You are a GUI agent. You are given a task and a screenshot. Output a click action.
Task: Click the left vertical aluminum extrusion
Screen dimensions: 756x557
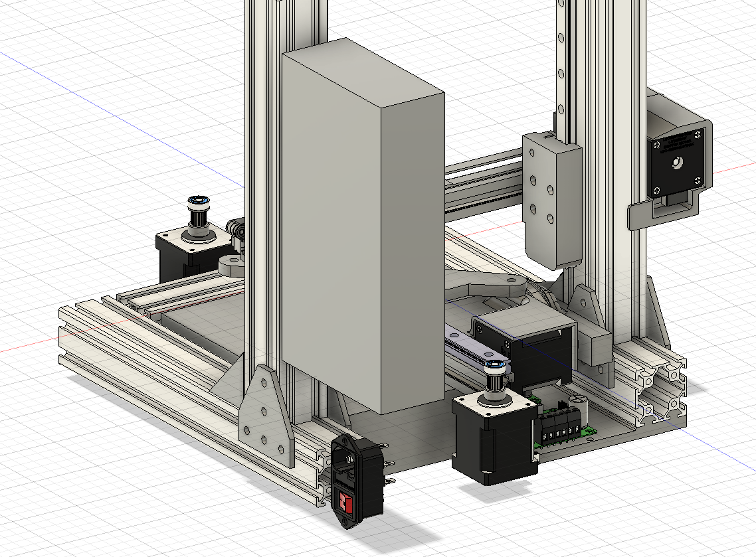pos(262,166)
